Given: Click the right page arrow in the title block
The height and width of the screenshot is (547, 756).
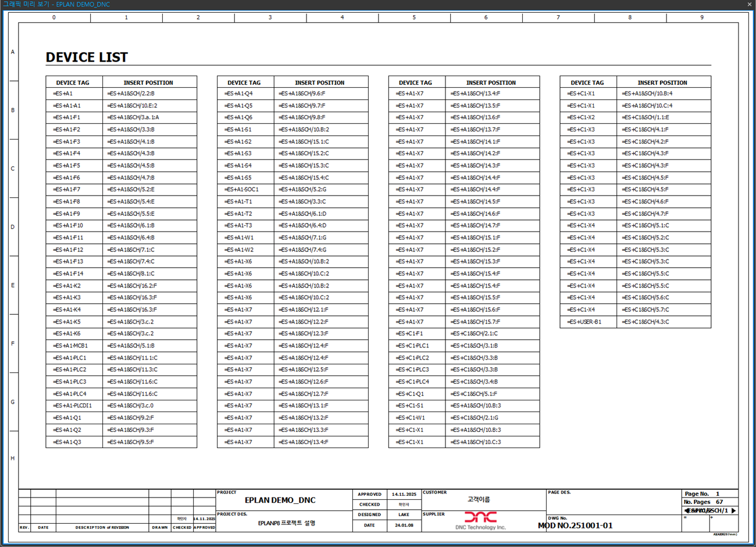Looking at the screenshot, I should click(734, 510).
